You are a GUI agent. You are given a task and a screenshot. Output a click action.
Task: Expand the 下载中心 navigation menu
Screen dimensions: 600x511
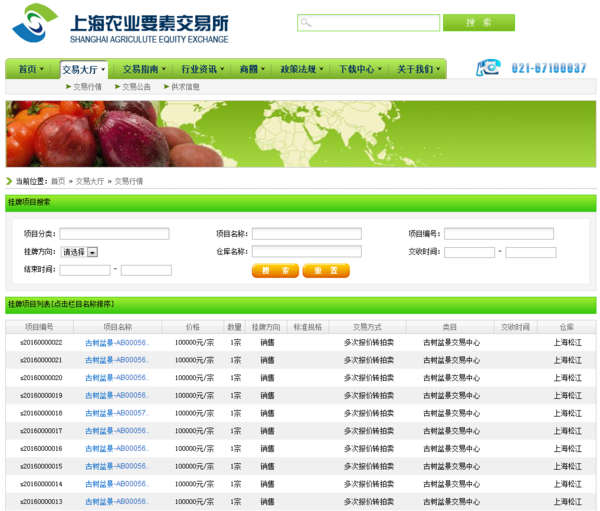[360, 69]
